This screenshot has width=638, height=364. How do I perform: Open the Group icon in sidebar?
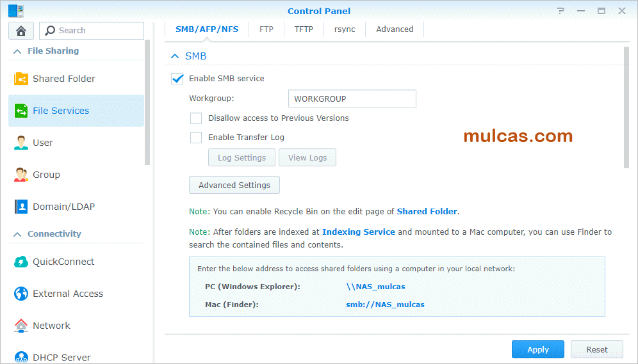[21, 175]
